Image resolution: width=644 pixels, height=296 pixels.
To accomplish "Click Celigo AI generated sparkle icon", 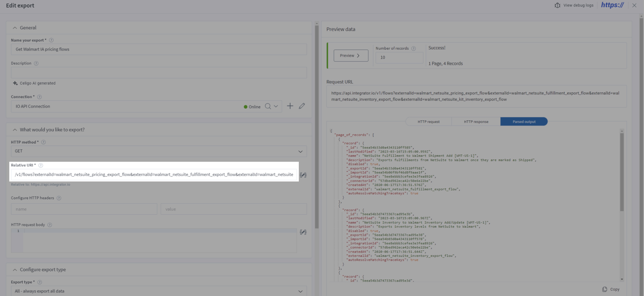I will pos(15,83).
